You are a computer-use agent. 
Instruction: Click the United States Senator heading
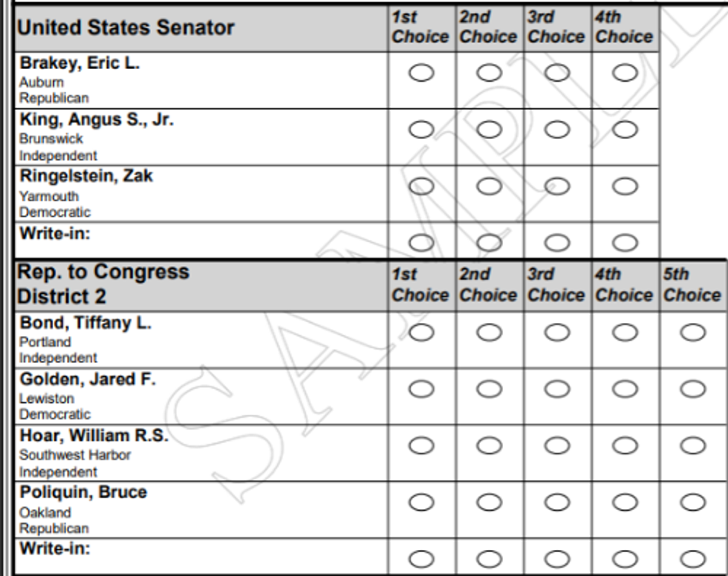pyautogui.click(x=125, y=28)
